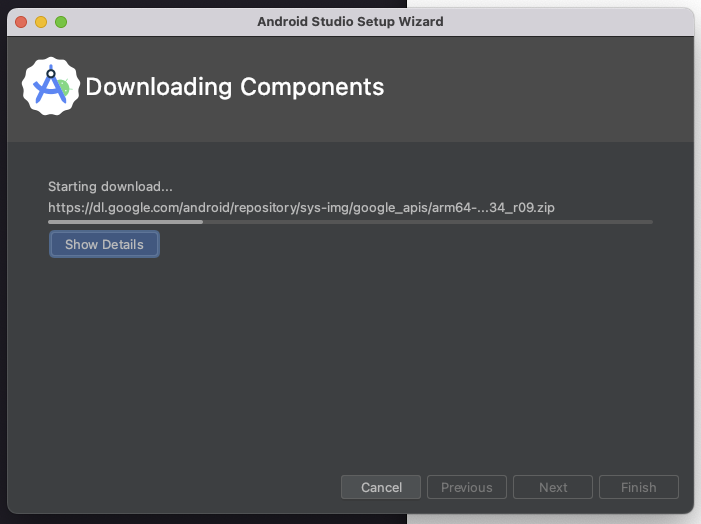Click the disabled Next button
The height and width of the screenshot is (524, 701).
(553, 487)
